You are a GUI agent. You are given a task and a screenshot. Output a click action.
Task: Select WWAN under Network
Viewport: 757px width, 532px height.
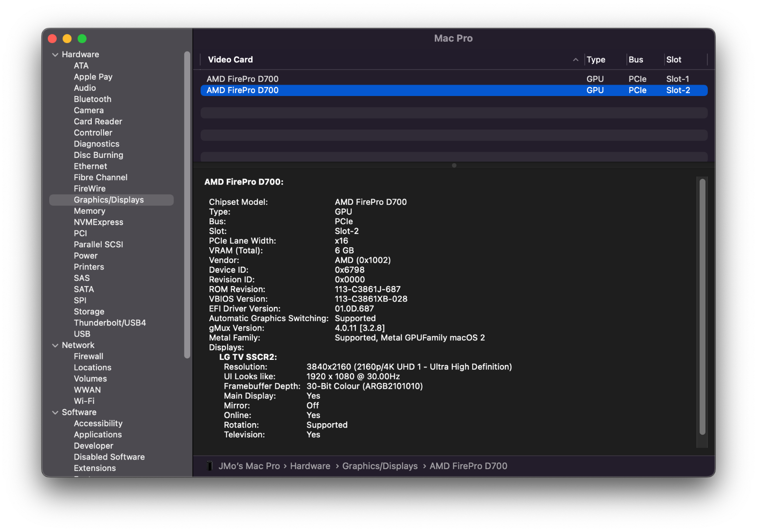pyautogui.click(x=87, y=390)
